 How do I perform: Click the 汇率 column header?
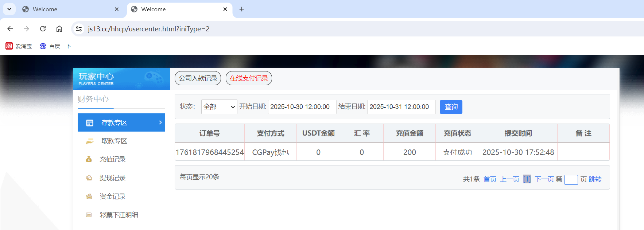point(362,133)
